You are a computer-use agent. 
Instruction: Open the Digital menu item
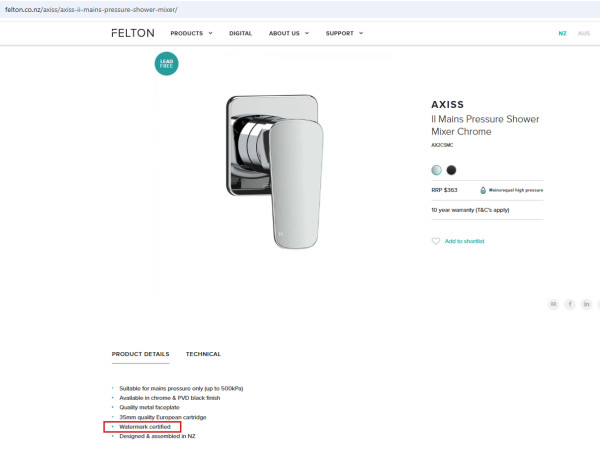240,33
